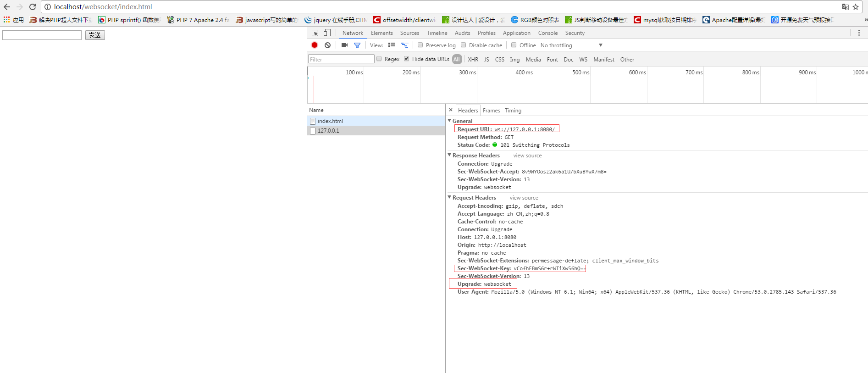Filter requests by JS type
Viewport: 868px width, 373px height.
pyautogui.click(x=487, y=60)
